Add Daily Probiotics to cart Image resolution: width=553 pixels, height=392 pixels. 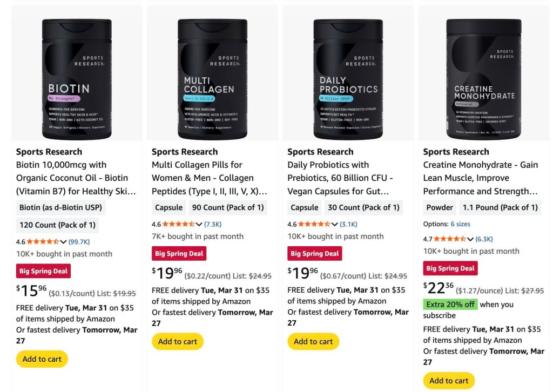pos(313,342)
